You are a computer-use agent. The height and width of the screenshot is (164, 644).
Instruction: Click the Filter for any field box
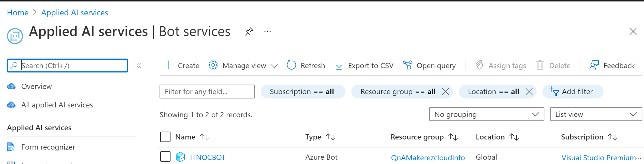coord(207,92)
